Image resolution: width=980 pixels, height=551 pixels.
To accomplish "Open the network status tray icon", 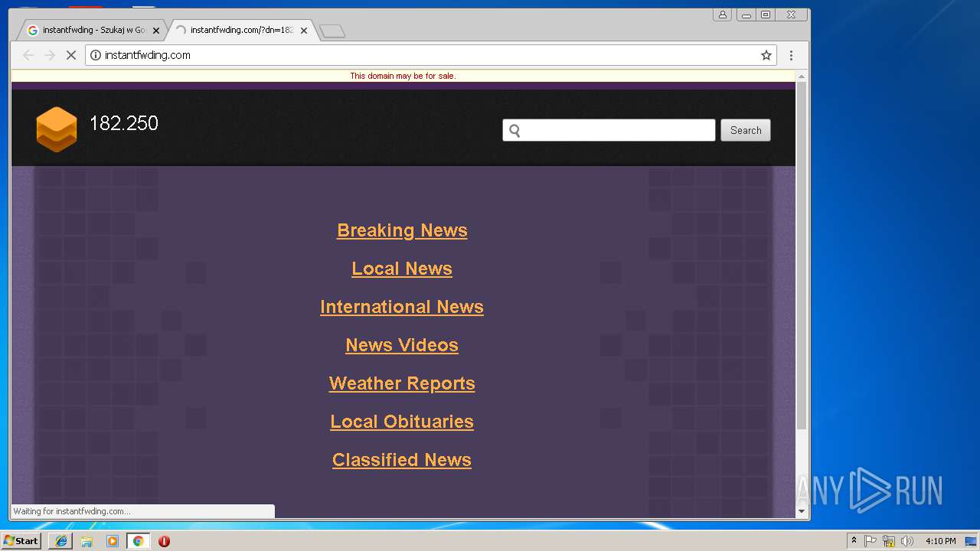I will click(x=889, y=541).
